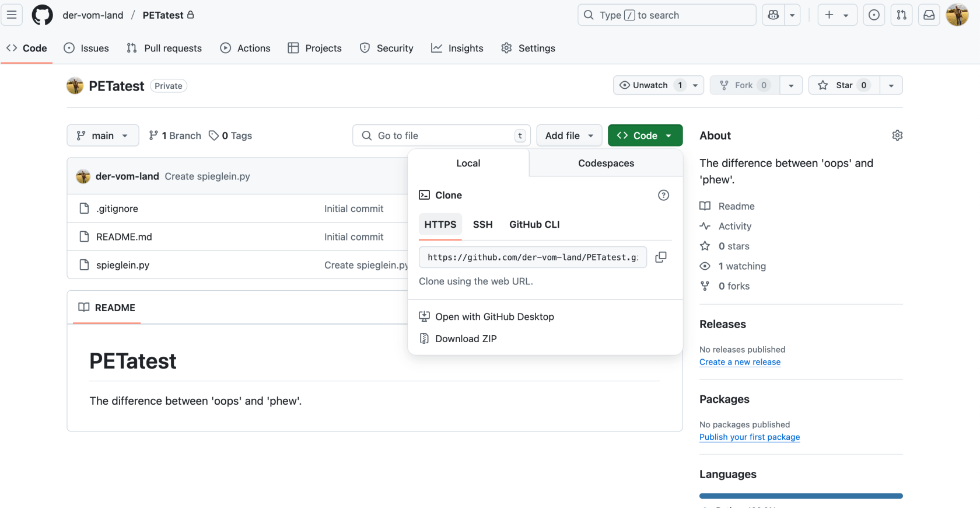The width and height of the screenshot is (980, 508).
Task: Open the Add file dropdown
Action: coord(569,135)
